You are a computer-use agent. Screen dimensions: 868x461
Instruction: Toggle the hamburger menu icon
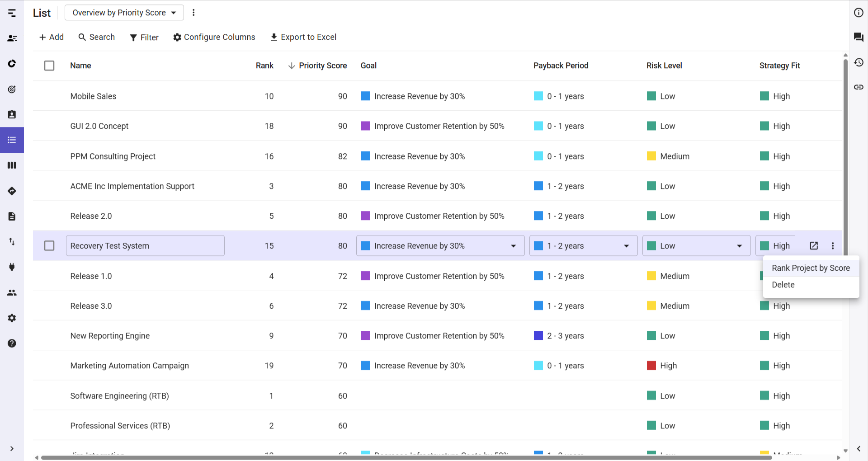[x=12, y=13]
